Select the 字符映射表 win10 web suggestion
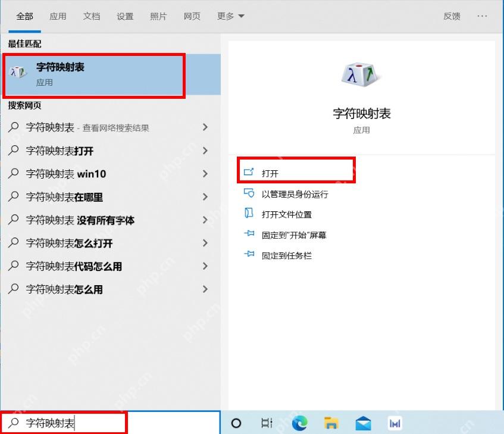 (111, 174)
